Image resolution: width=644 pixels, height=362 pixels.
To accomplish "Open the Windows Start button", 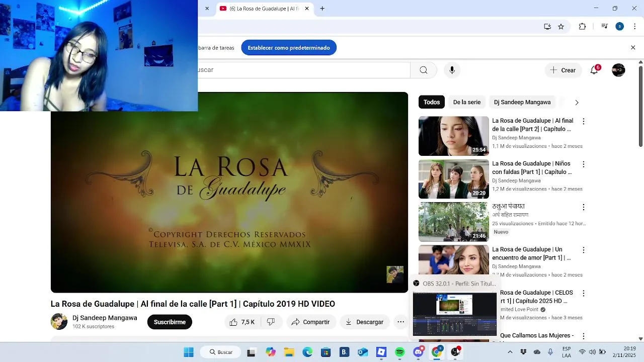I will pyautogui.click(x=189, y=352).
